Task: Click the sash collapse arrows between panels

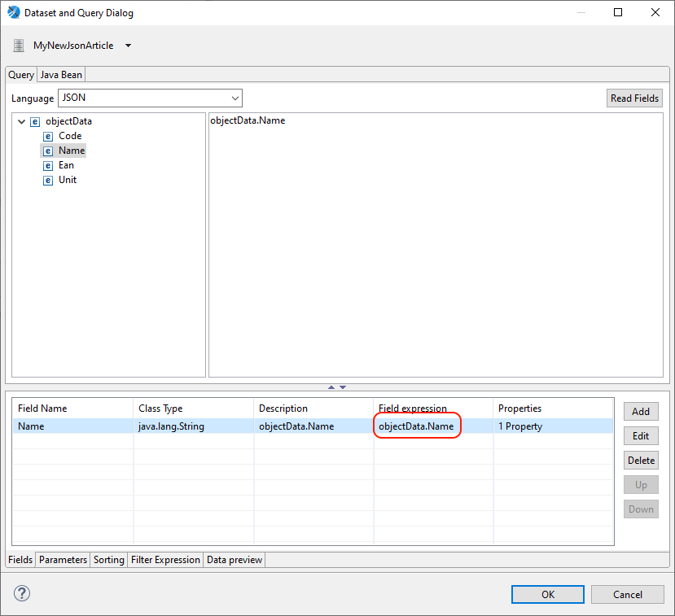Action: coord(337,387)
